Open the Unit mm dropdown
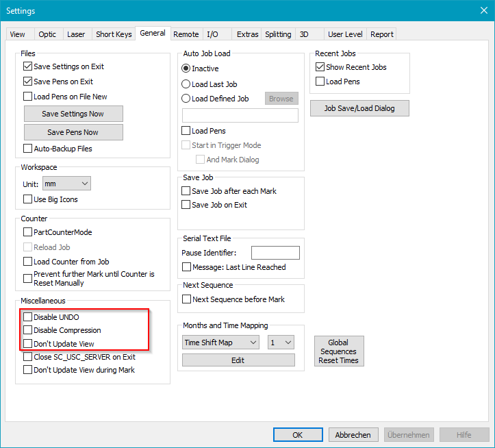The width and height of the screenshot is (495, 448). (66, 184)
